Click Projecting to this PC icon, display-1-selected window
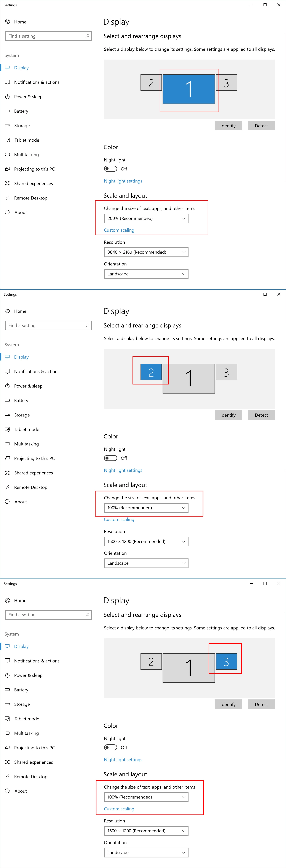The width and height of the screenshot is (286, 868). coord(7,169)
